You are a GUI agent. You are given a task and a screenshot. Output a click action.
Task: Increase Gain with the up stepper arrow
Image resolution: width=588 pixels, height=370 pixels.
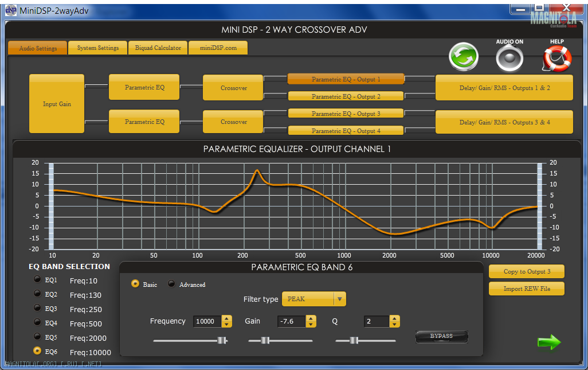click(311, 318)
